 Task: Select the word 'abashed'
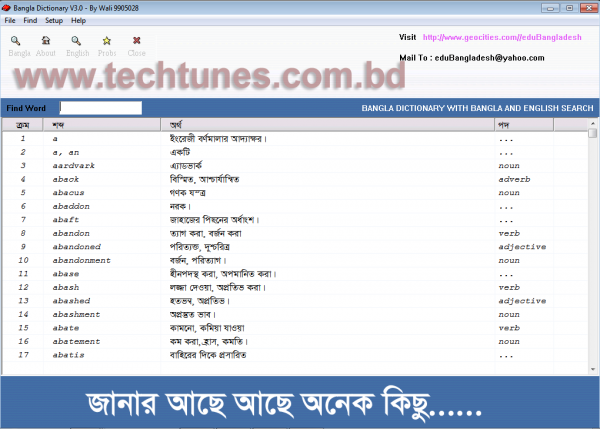[71, 301]
